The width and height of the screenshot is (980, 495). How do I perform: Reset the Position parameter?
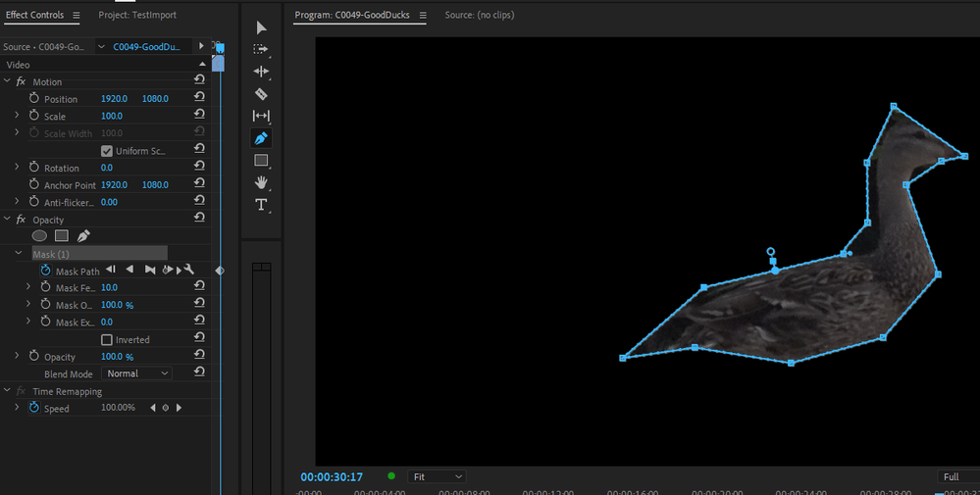click(199, 97)
